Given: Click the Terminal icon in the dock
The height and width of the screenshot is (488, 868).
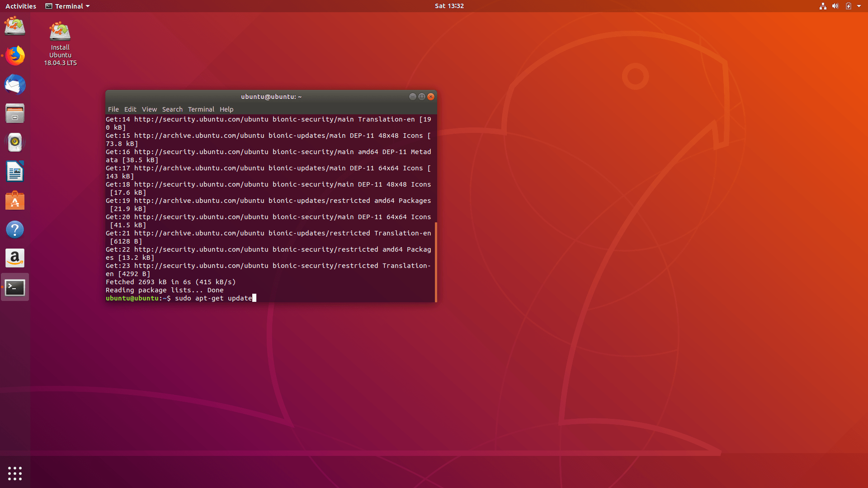Looking at the screenshot, I should [15, 287].
